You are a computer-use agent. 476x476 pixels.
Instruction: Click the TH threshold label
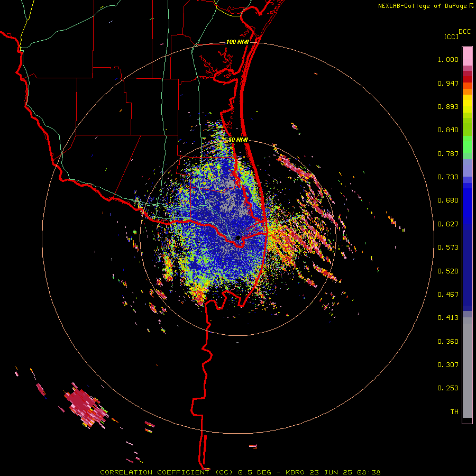tap(454, 412)
